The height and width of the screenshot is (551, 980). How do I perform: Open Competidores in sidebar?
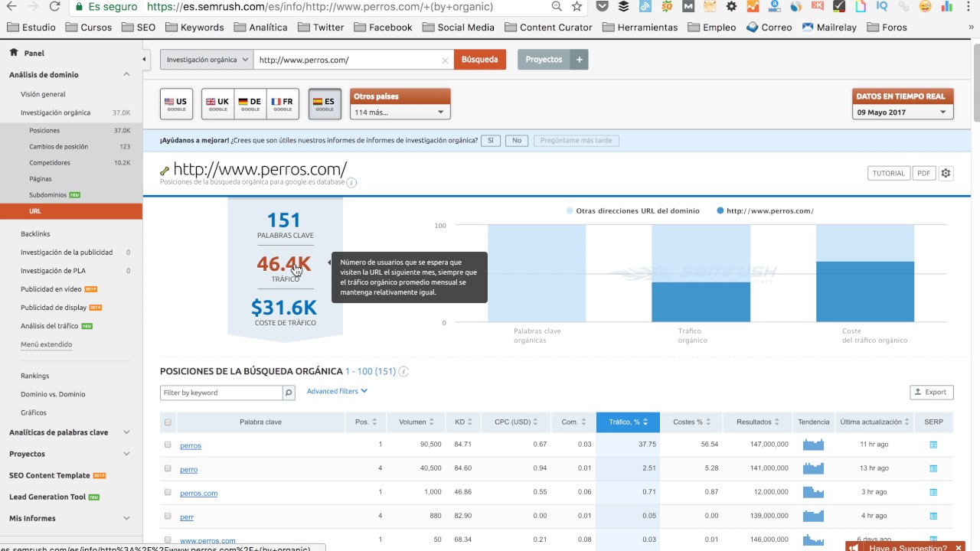pos(50,162)
